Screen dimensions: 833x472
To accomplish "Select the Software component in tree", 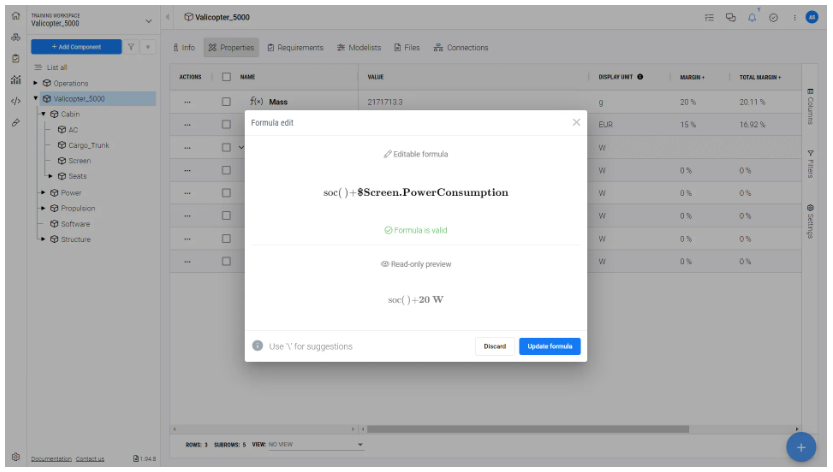I will tap(75, 224).
